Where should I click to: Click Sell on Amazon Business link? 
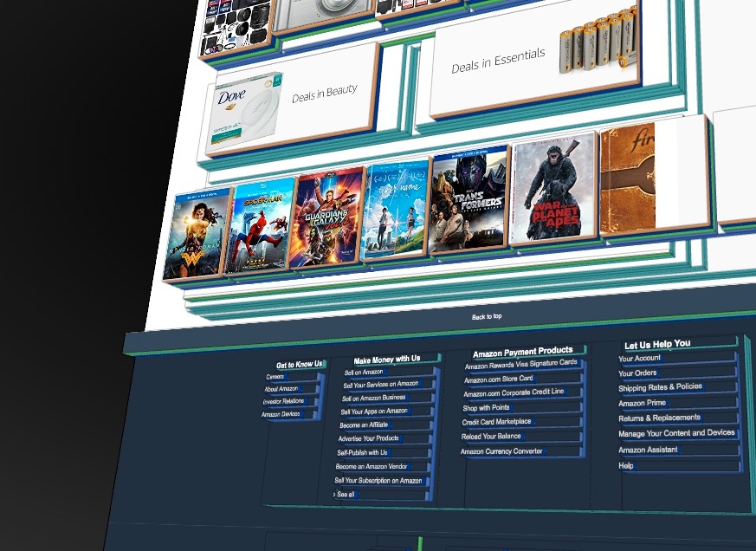tap(373, 398)
